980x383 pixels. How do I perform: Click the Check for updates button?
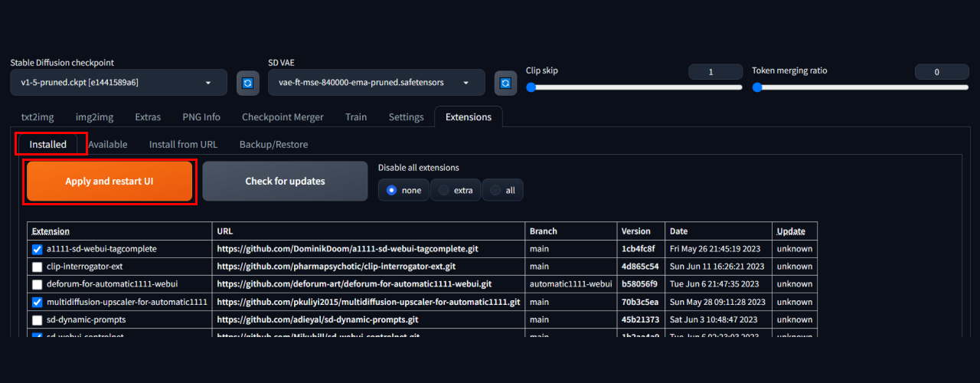click(x=285, y=182)
